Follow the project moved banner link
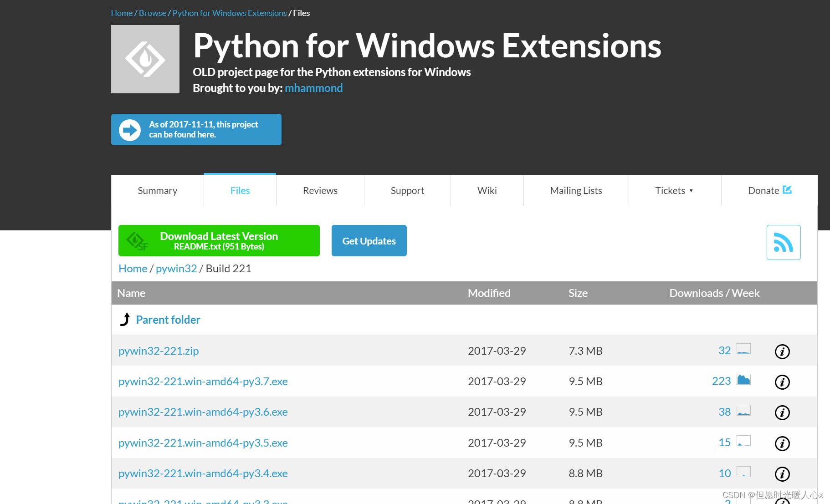Screen dimensions: 830x504 coord(196,129)
